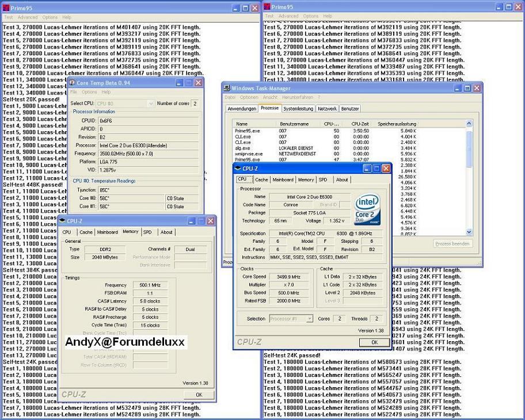Click the 'Self-test 24K passed!' line in right Prime95
The width and height of the screenshot is (525, 420).
pyautogui.click(x=292, y=356)
